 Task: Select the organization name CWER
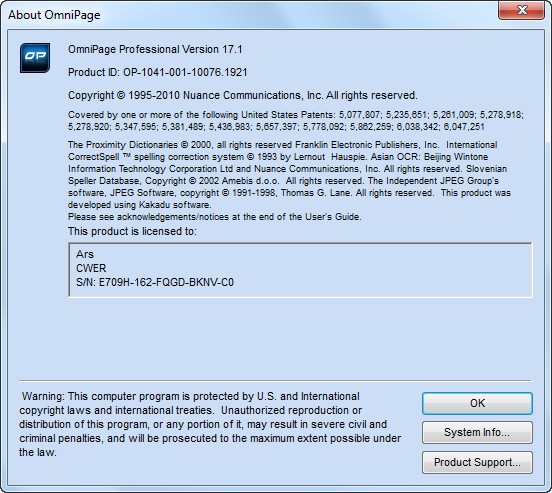(x=91, y=268)
